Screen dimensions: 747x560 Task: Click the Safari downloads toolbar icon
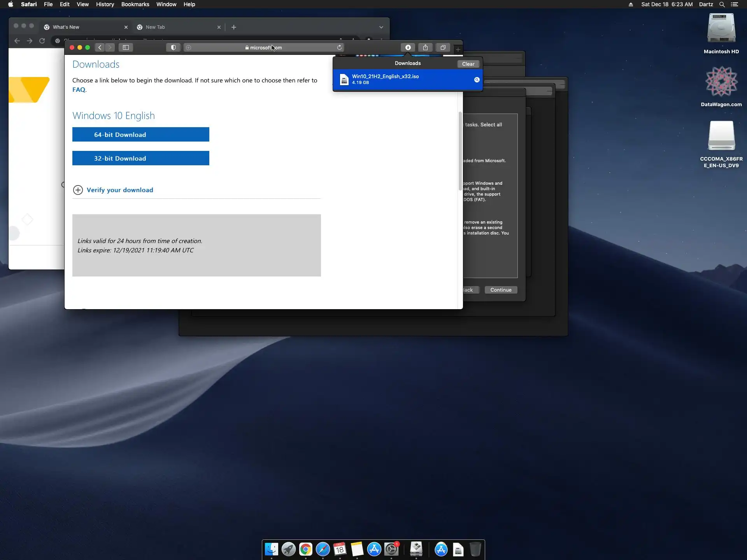[408, 47]
